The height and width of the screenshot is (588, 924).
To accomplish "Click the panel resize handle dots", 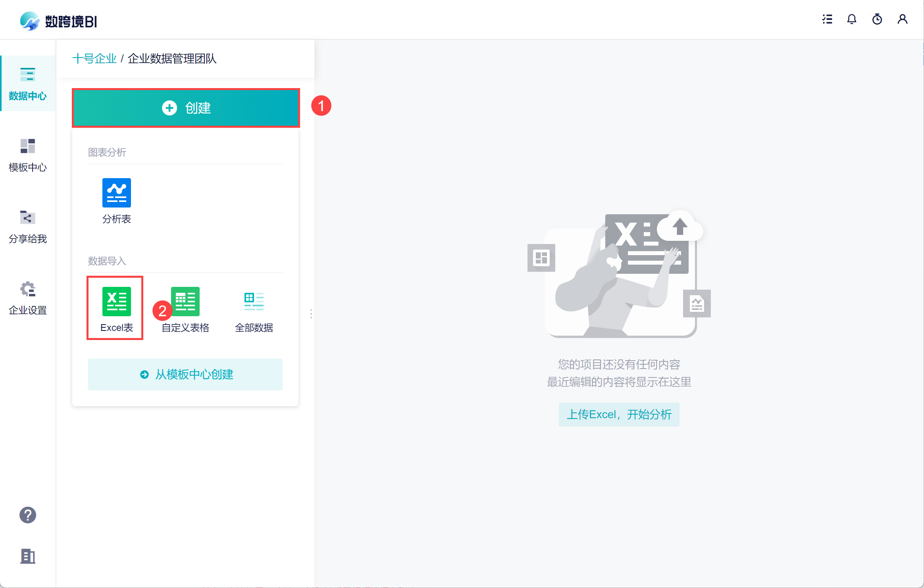I will tap(311, 314).
